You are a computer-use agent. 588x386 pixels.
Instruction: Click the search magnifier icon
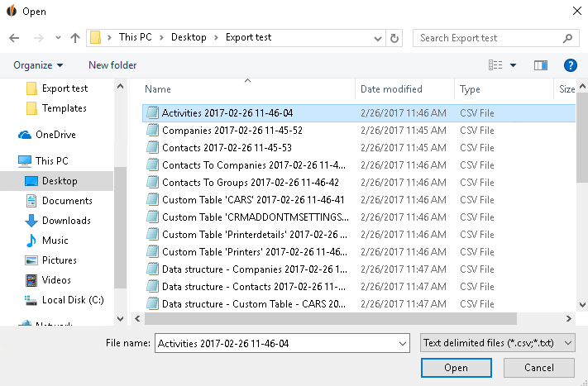click(568, 38)
